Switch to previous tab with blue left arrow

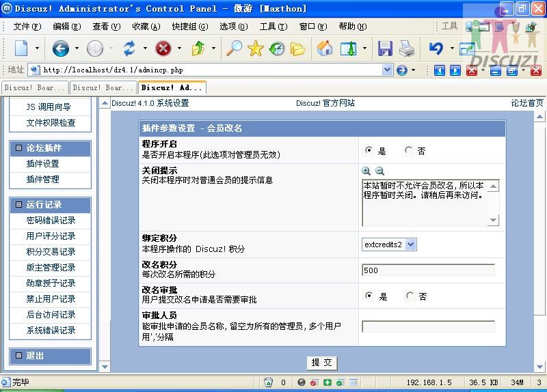coord(440,70)
